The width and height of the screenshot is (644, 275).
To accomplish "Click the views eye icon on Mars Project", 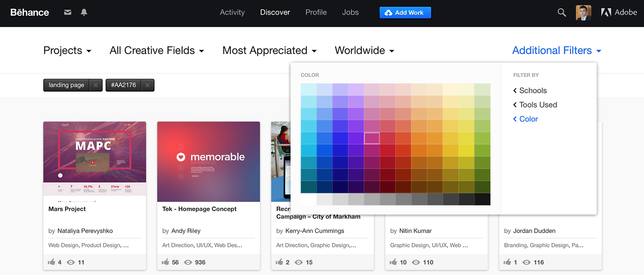I will [71, 262].
